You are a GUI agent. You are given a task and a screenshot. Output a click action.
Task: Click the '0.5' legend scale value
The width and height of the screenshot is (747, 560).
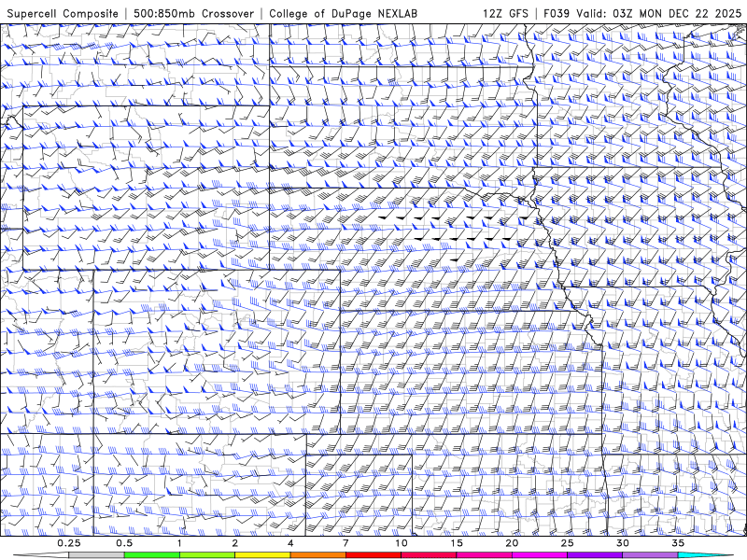(x=124, y=543)
